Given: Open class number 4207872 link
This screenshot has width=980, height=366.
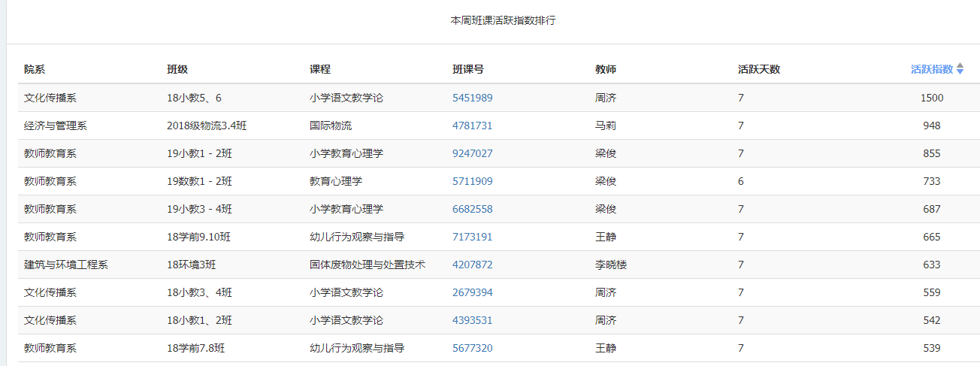Looking at the screenshot, I should tap(473, 265).
